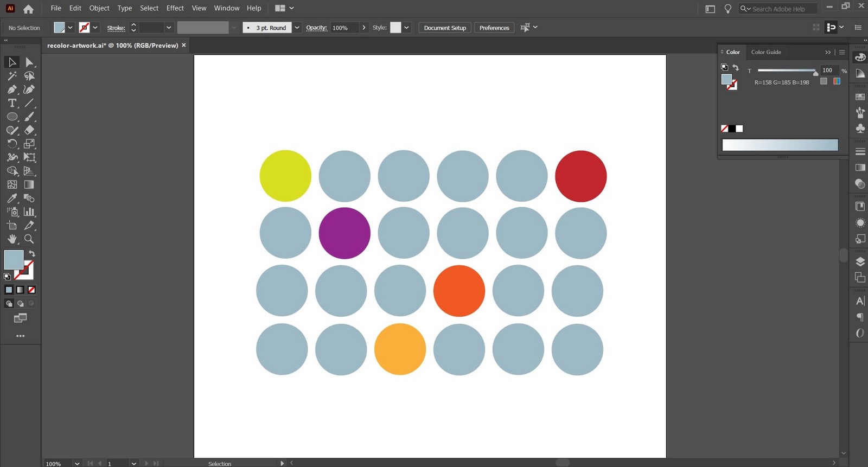Pick the Warp width tool
868x467 pixels.
click(12, 157)
